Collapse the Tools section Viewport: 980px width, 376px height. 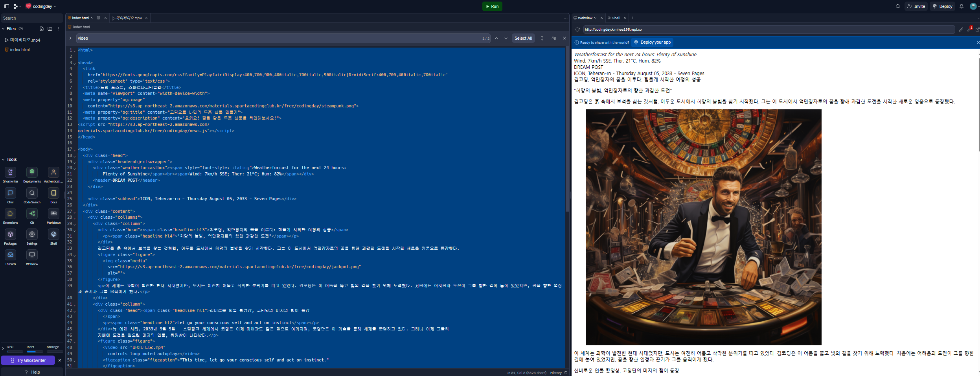click(x=3, y=159)
